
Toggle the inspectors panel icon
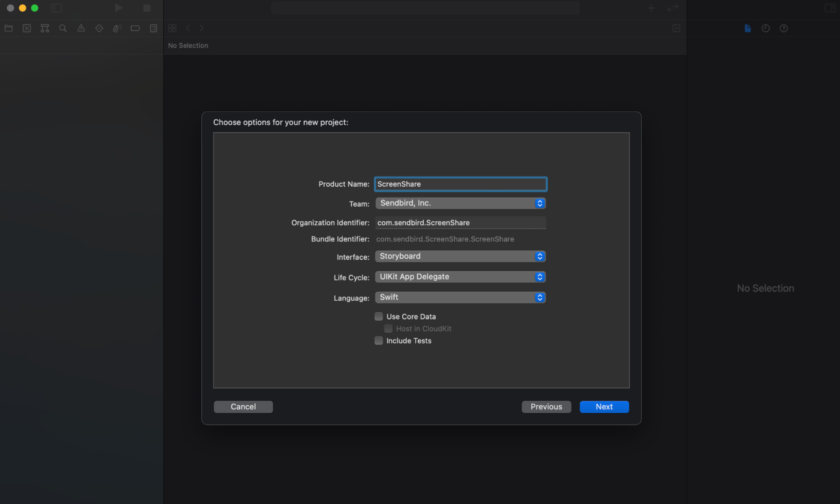[x=830, y=8]
